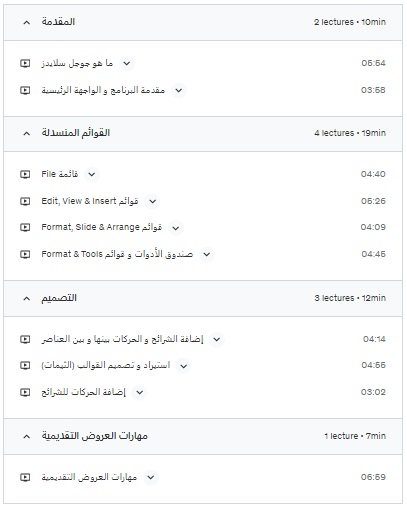Collapse 'مهارات العروض التقديمية' section header

point(27,437)
